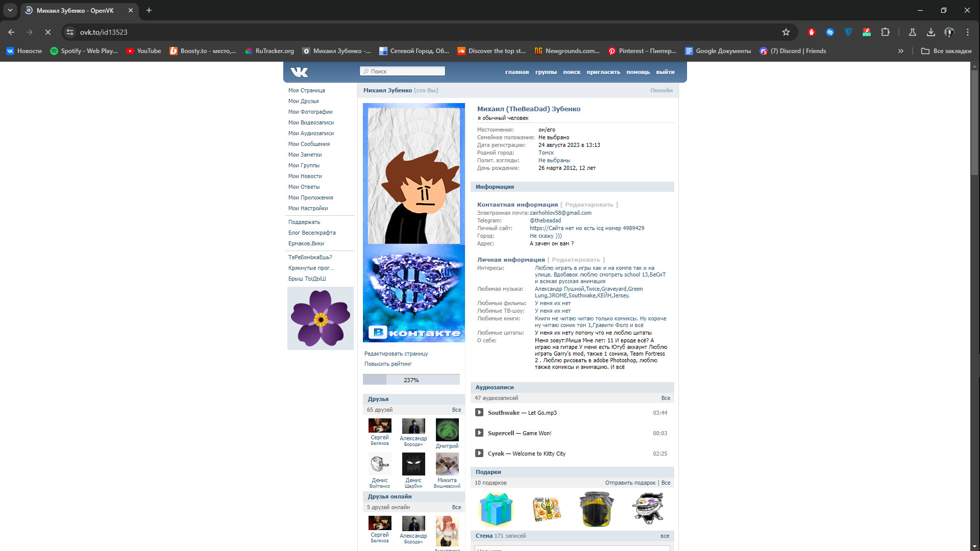Screen dimensions: 980x551
Task: Play Cyrak Welcome to Kitty City
Action: point(479,454)
